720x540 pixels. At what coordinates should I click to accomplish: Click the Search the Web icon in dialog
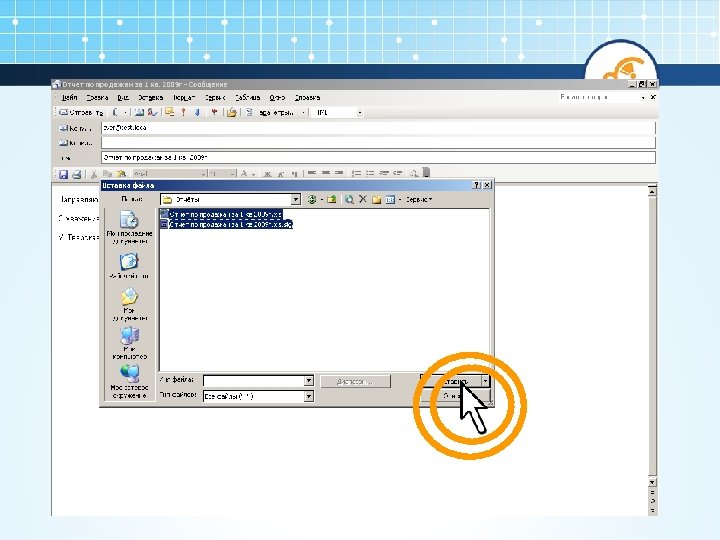(x=349, y=199)
